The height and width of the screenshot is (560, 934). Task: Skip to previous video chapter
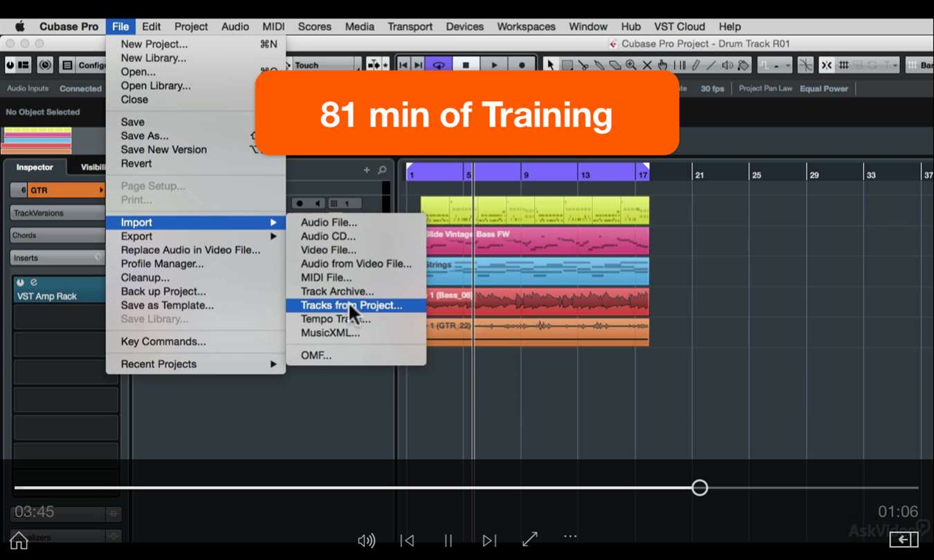407,541
